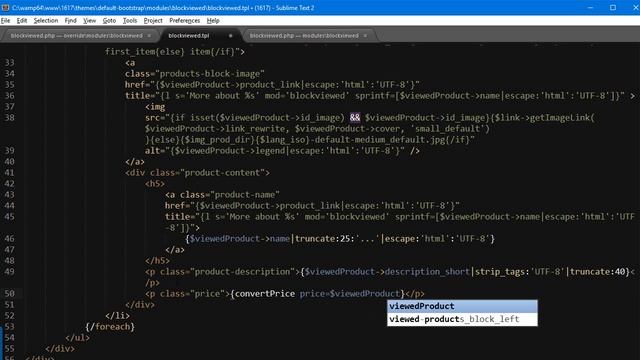Click line number 50 in gutter

click(x=9, y=293)
